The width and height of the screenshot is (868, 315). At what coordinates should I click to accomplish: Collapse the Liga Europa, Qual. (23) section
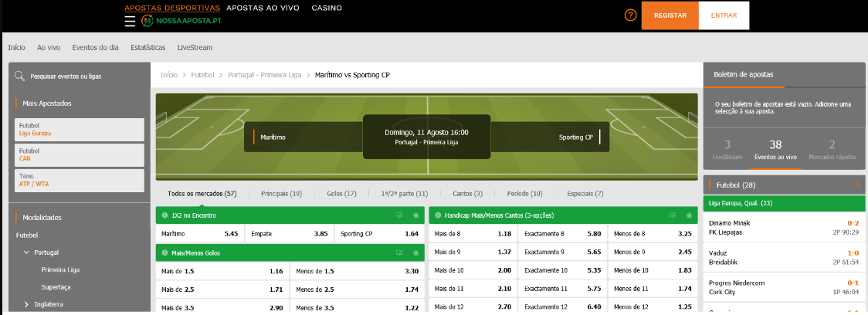(784, 203)
